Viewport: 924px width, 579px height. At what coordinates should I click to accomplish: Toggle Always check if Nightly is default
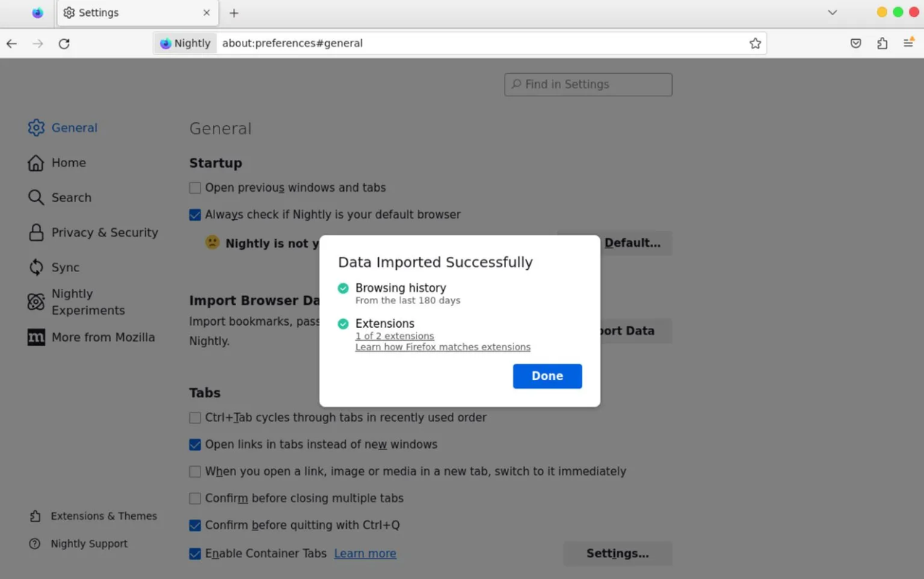point(195,215)
